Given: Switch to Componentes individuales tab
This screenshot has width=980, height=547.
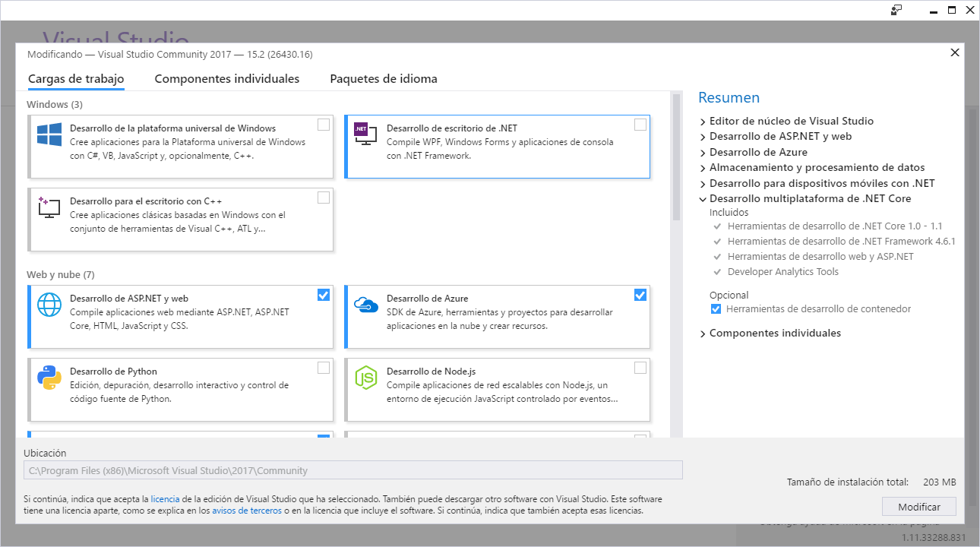Looking at the screenshot, I should coord(226,79).
